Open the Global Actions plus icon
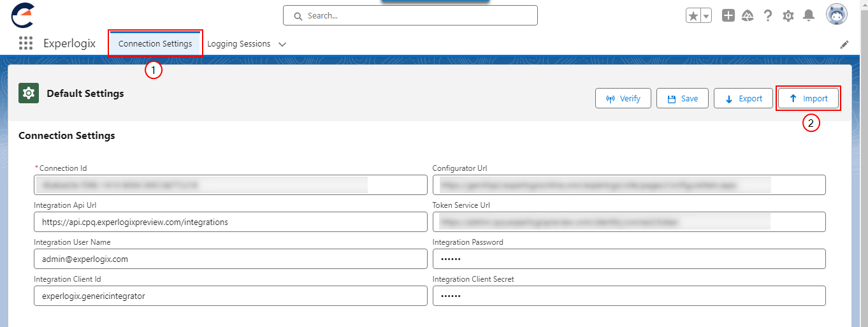Screen dimensions: 868x327 [728, 16]
